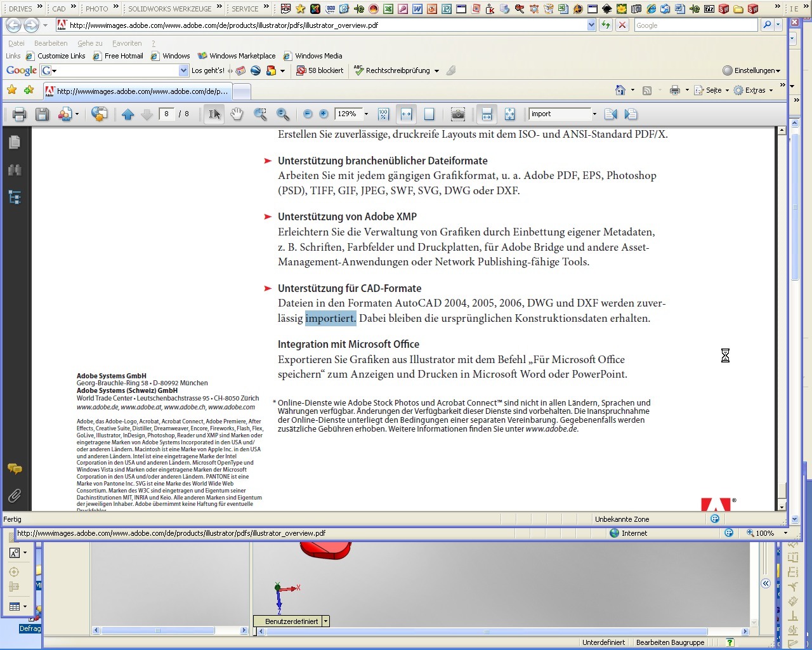Toggle fit width view
Image resolution: width=812 pixels, height=650 pixels.
coord(406,114)
